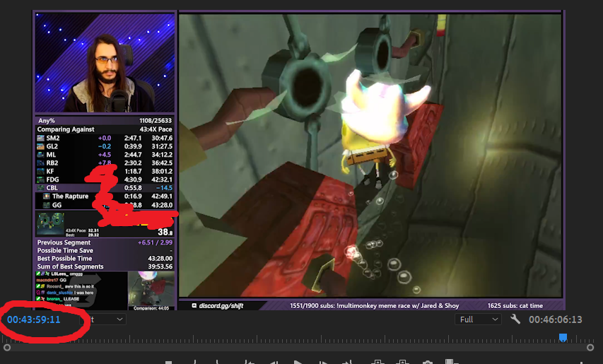The width and height of the screenshot is (603, 364).
Task: Step back one frame
Action: pos(274,362)
